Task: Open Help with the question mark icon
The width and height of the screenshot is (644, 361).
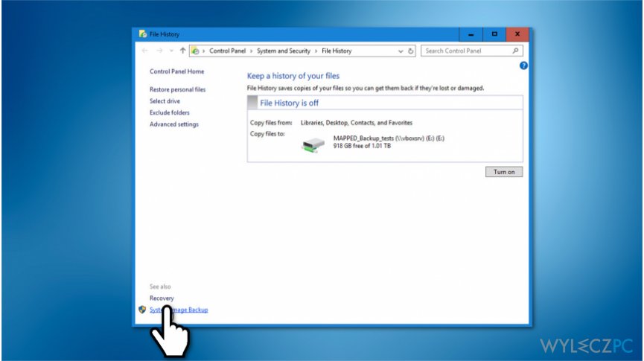Action: click(523, 66)
